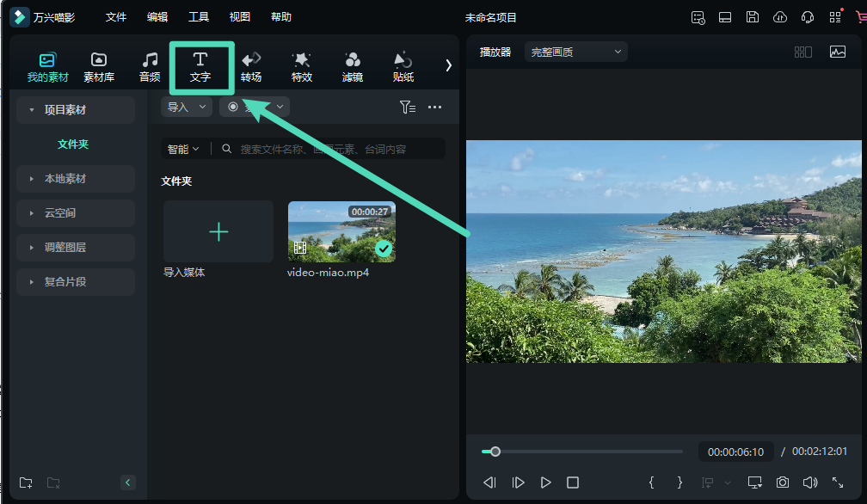
Task: Toggle the player grid compare view icon
Action: point(802,52)
